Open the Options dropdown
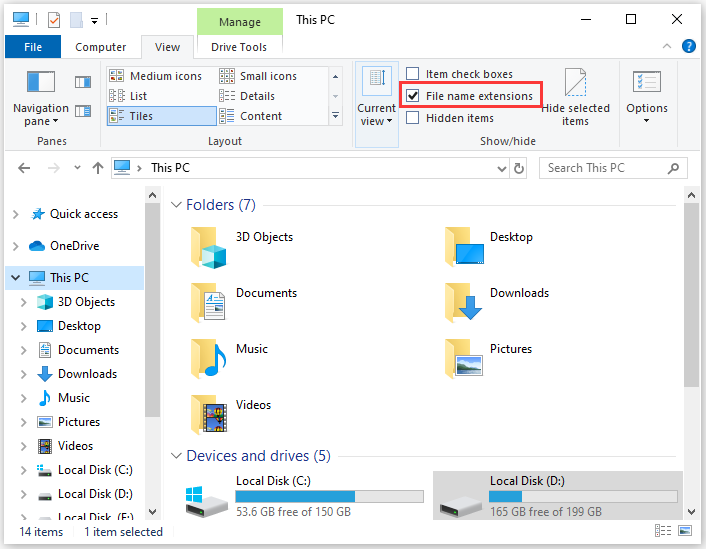Screen dimensions: 706x549 [647, 97]
